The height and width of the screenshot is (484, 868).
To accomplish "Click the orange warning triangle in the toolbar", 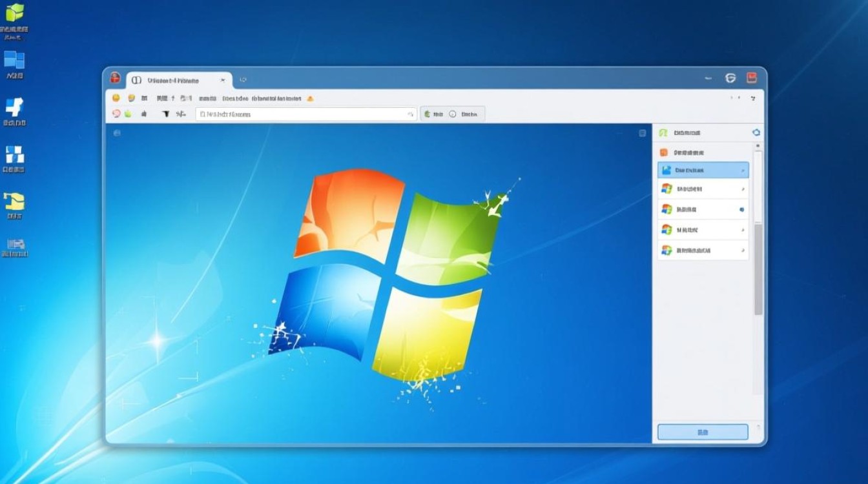I will (310, 99).
